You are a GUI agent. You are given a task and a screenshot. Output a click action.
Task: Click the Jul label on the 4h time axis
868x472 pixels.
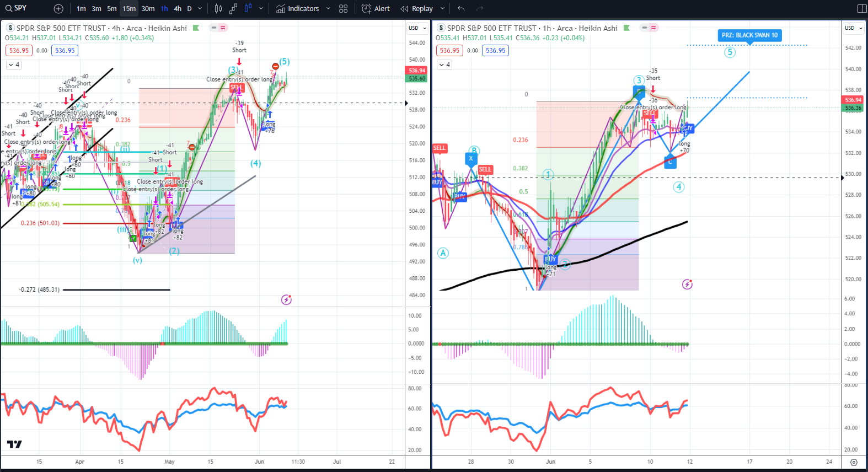(337, 462)
